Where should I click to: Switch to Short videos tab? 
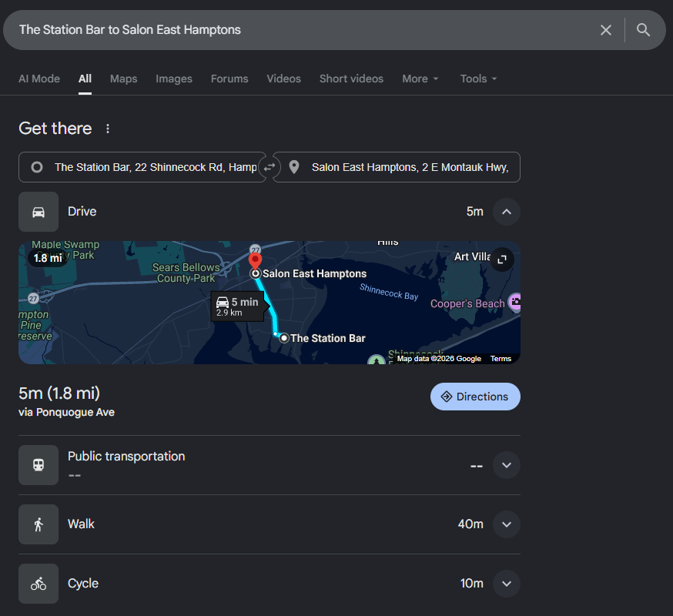coord(352,79)
